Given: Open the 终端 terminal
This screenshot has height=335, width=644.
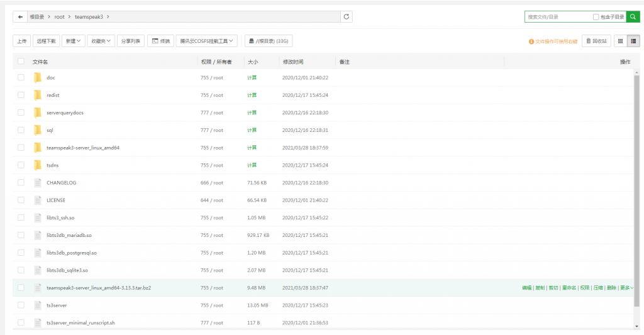Looking at the screenshot, I should tap(160, 41).
